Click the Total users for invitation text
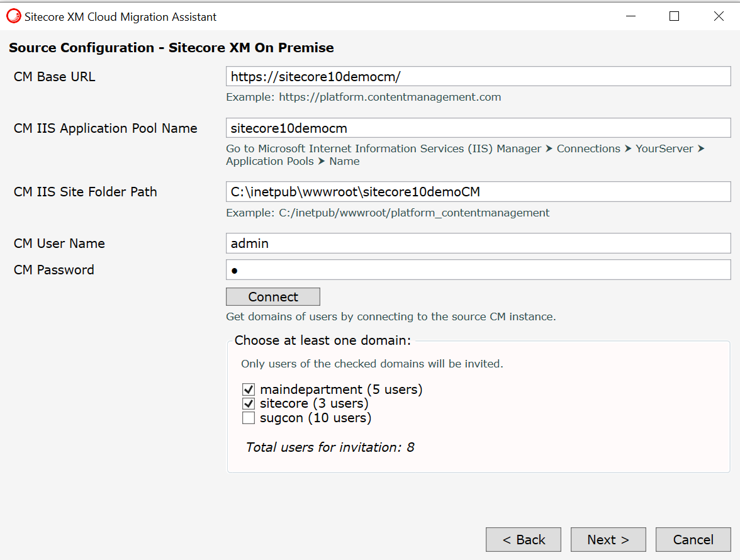The width and height of the screenshot is (740, 560). pyautogui.click(x=330, y=448)
